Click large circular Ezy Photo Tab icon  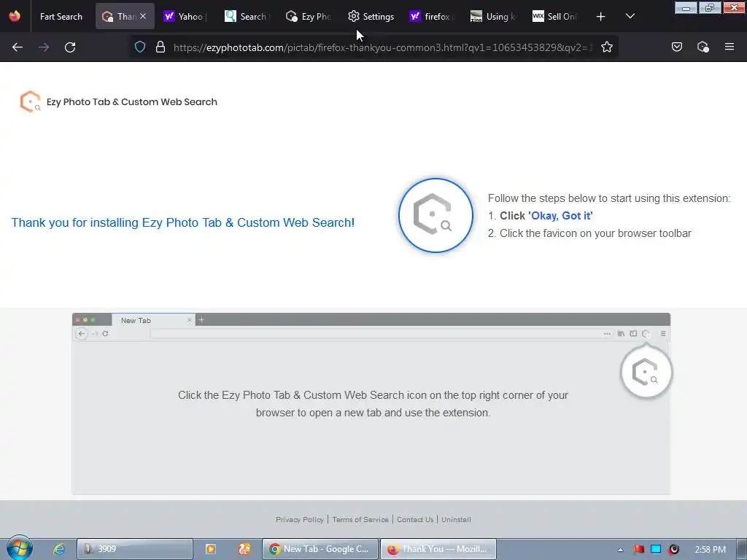(436, 215)
